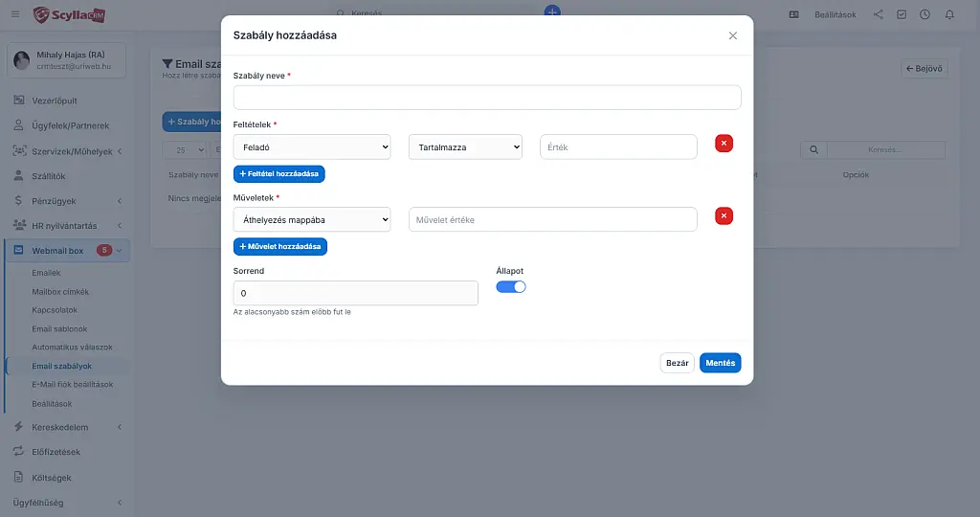This screenshot has height=517, width=980.
Task: Focus the Szabály neve text field
Action: pyautogui.click(x=487, y=98)
